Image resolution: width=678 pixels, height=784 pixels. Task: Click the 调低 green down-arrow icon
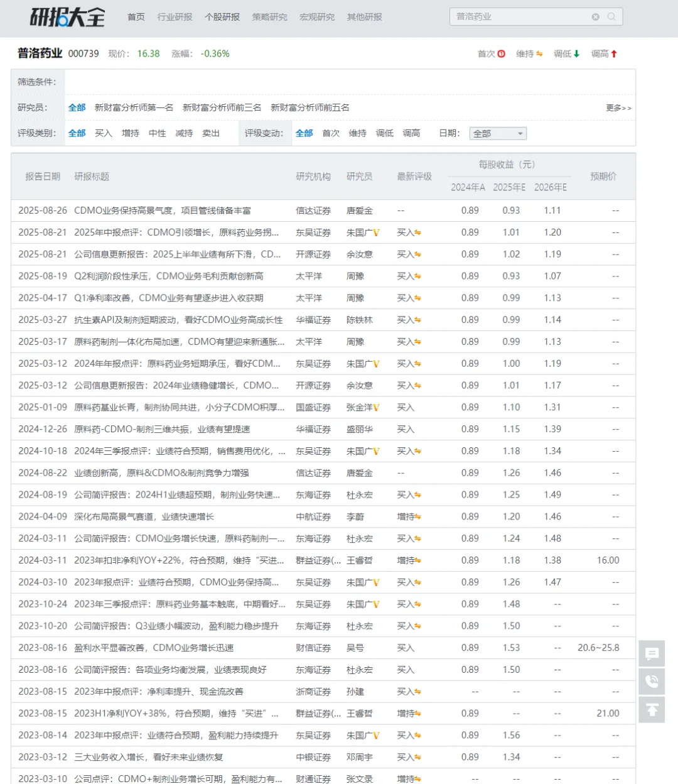point(577,54)
